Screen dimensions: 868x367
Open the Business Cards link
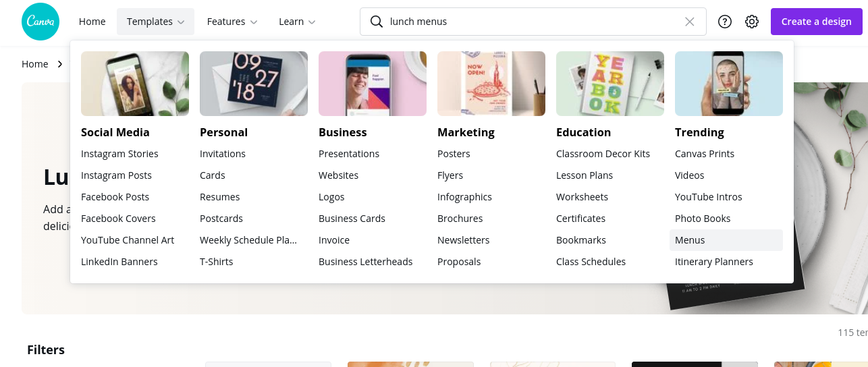[x=352, y=219]
